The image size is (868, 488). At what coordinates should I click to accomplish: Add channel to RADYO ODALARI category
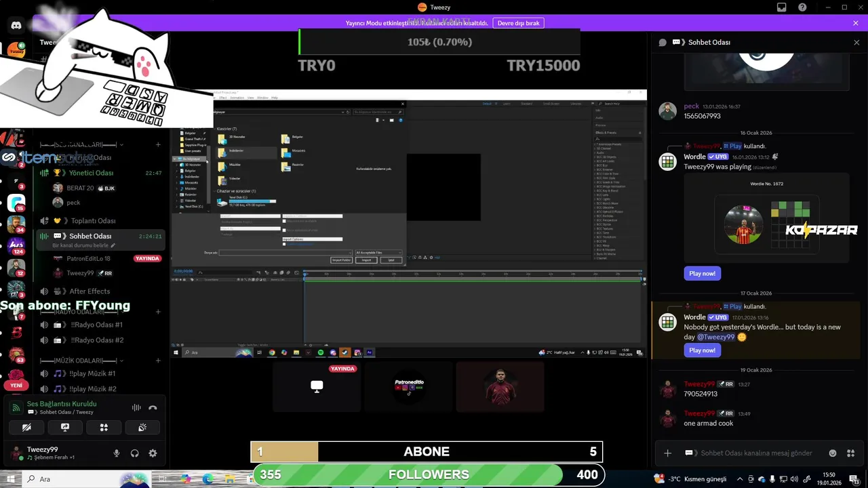coord(158,312)
